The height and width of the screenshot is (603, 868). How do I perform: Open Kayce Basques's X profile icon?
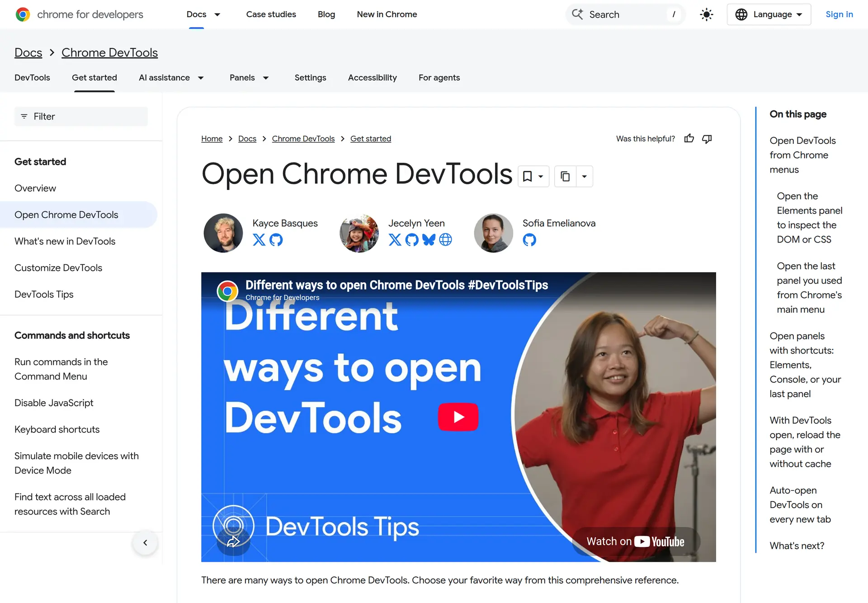point(259,240)
